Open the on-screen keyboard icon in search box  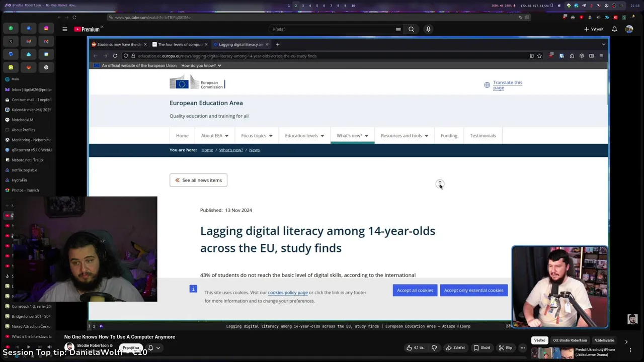398,29
